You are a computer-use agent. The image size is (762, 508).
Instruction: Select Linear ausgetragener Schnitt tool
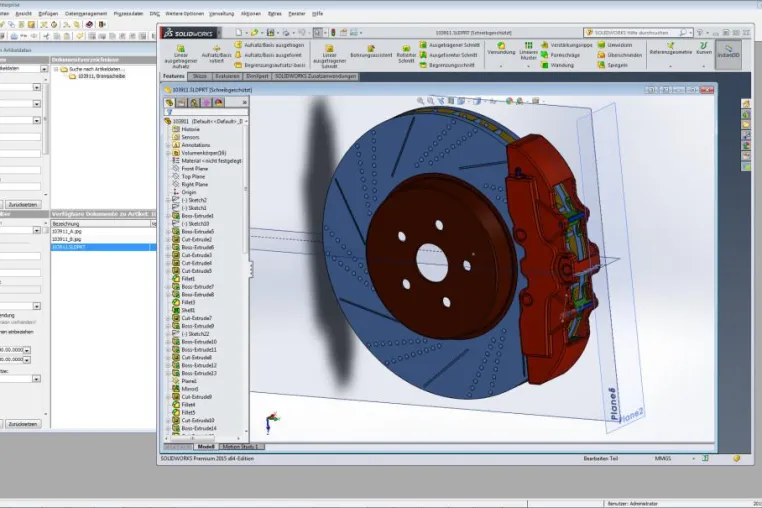click(329, 56)
